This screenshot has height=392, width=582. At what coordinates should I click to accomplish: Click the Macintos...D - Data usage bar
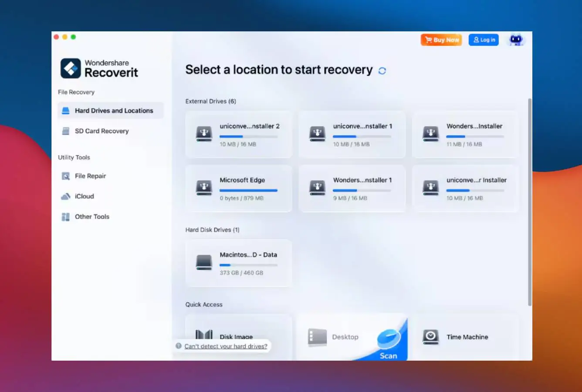click(x=248, y=265)
